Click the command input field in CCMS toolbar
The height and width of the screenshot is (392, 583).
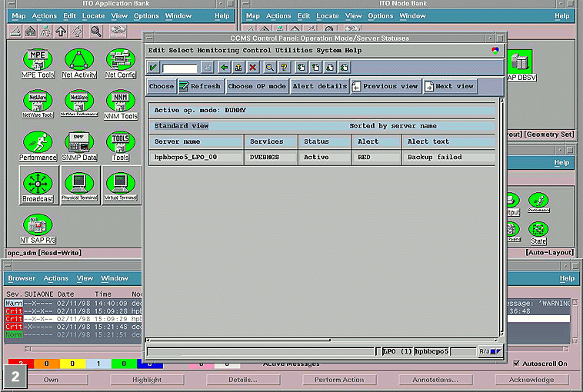(x=180, y=68)
